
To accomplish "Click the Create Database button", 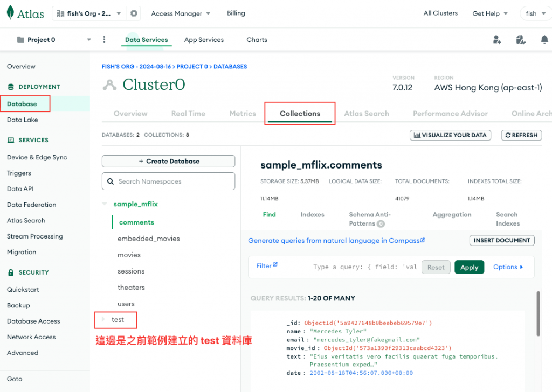I will tap(168, 162).
